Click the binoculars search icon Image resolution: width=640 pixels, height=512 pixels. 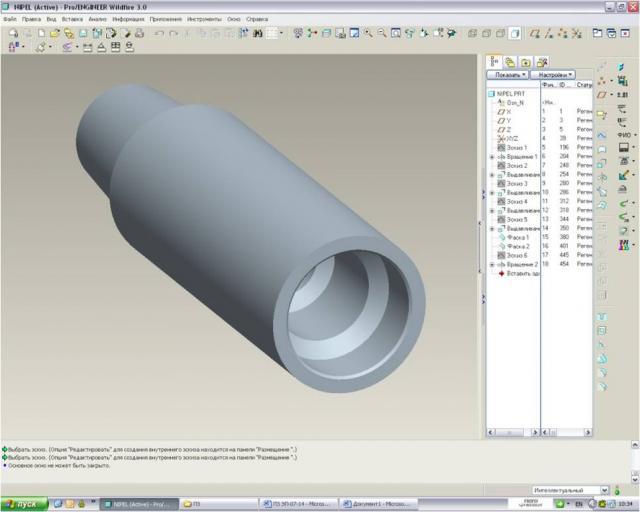[x=258, y=33]
